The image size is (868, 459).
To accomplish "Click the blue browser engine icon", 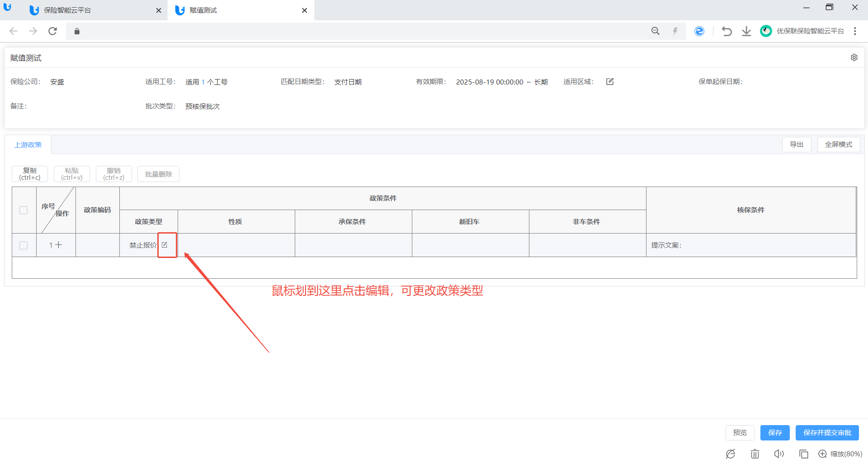I will 699,31.
